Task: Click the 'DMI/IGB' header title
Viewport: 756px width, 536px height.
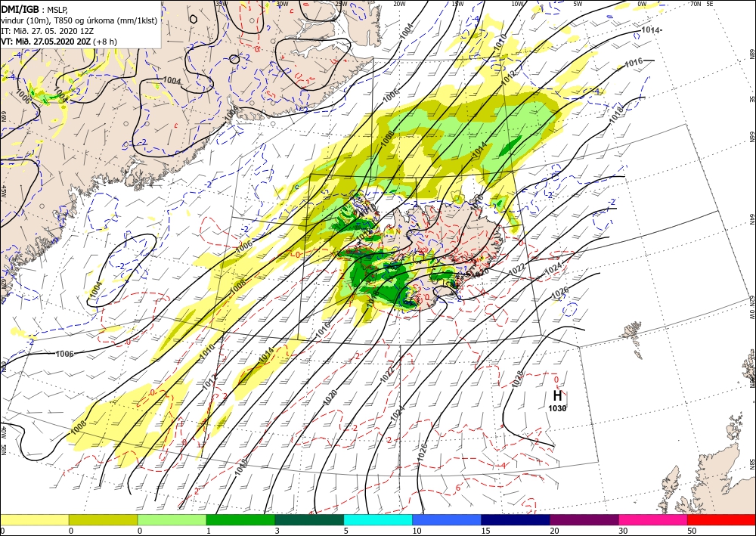Action: 20,8
